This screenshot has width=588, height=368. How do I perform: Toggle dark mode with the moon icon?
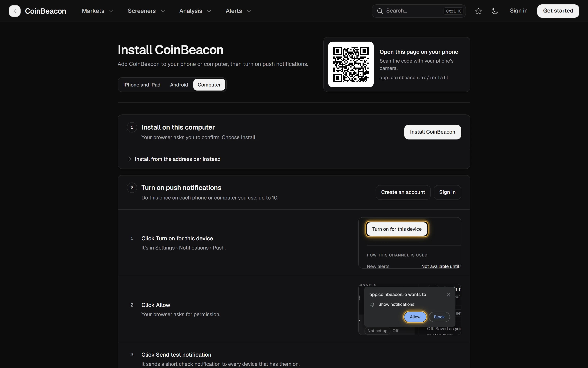(495, 11)
